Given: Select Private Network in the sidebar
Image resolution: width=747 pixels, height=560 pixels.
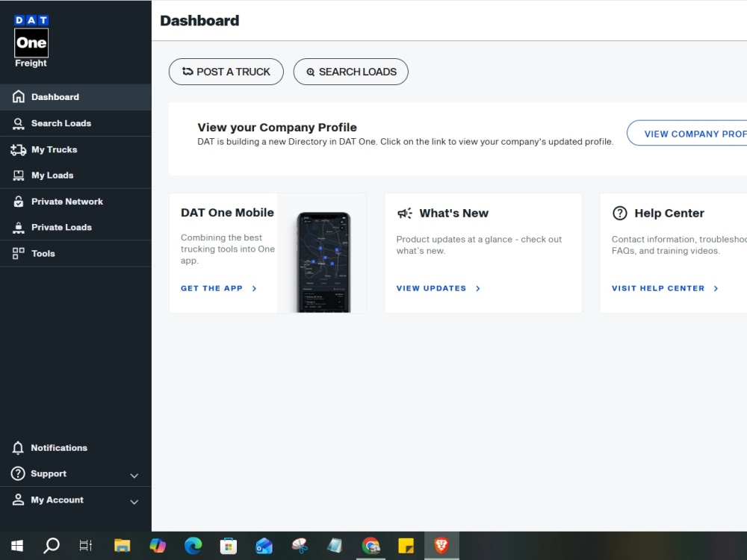Looking at the screenshot, I should point(75,202).
